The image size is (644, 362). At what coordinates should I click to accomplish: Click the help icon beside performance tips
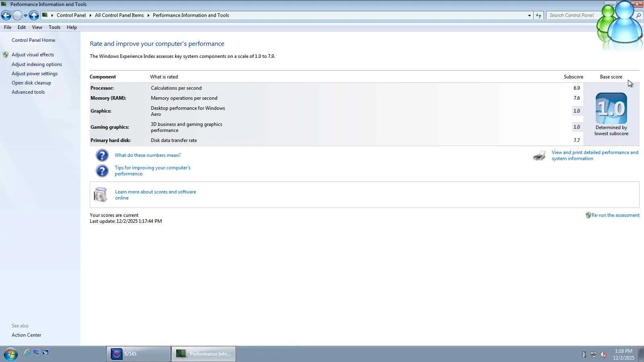(x=102, y=171)
